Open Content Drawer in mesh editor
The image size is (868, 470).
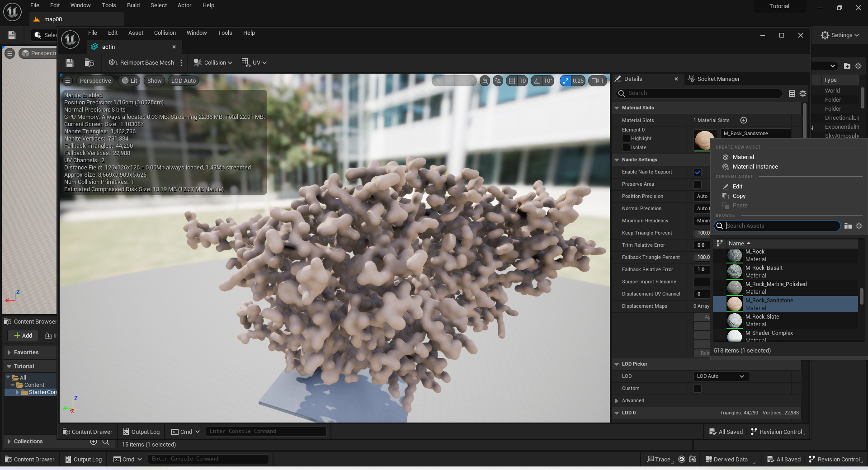point(88,432)
